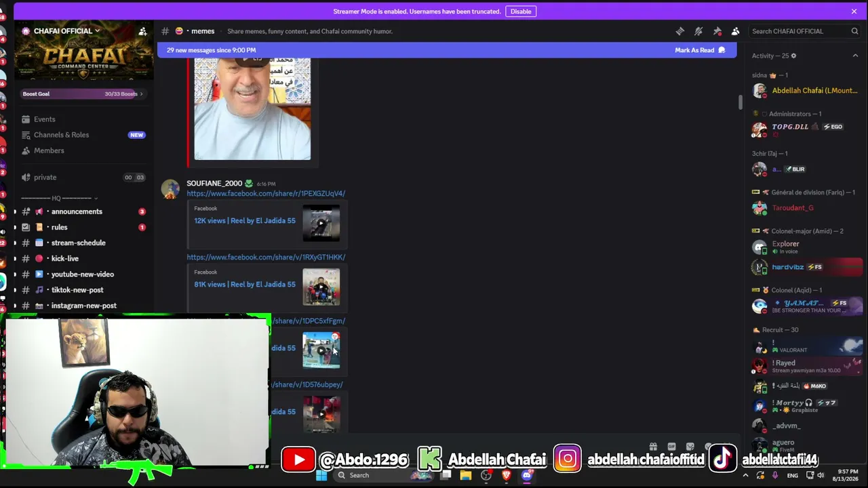Screen dimensions: 868x488
Task: Click Discord icon in the taskbar
Action: (x=527, y=476)
